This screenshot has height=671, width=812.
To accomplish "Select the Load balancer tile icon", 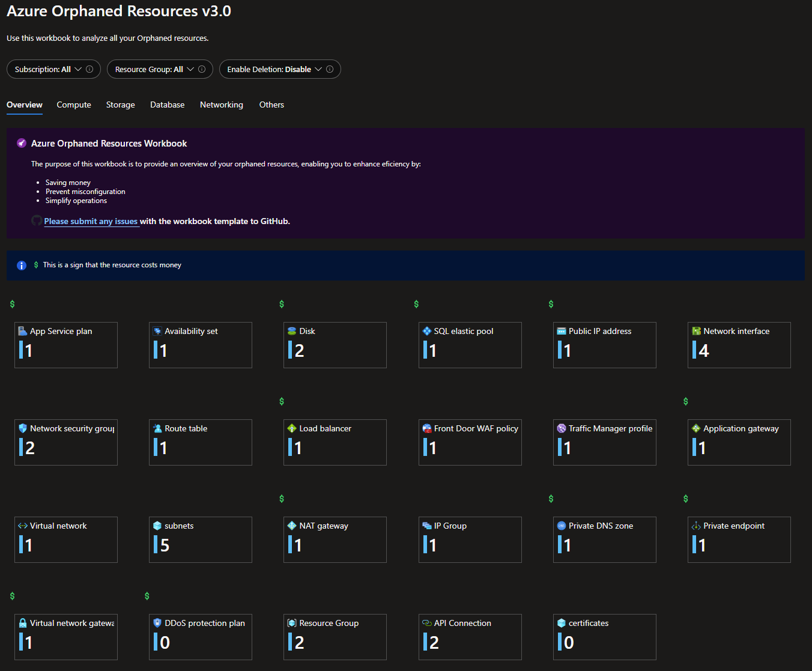I will 292,428.
